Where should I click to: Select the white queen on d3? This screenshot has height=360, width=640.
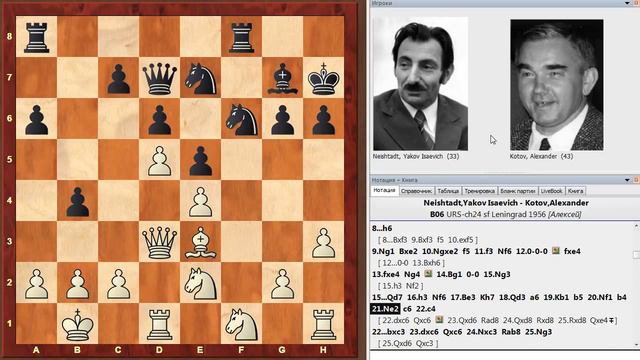tap(159, 242)
